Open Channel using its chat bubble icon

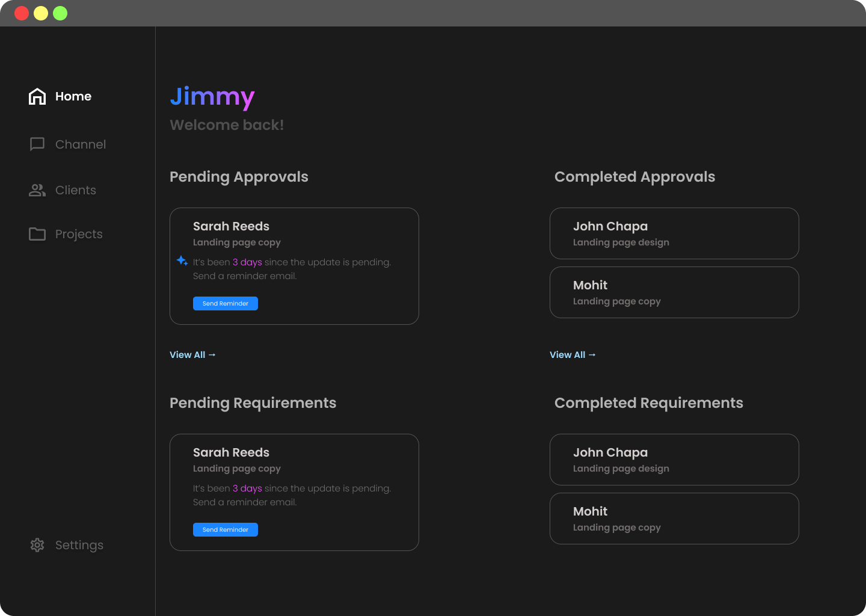[x=37, y=144]
